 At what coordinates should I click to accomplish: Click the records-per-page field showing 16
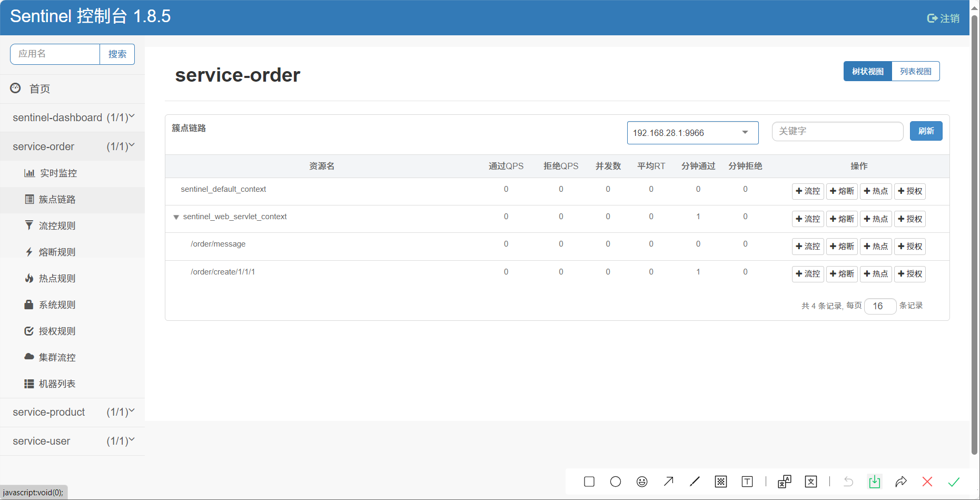880,306
